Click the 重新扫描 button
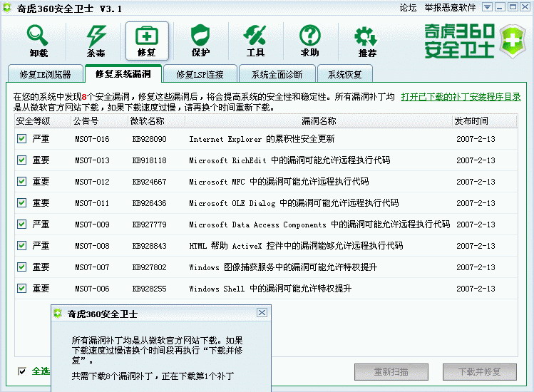The height and width of the screenshot is (392, 534). coord(391,372)
